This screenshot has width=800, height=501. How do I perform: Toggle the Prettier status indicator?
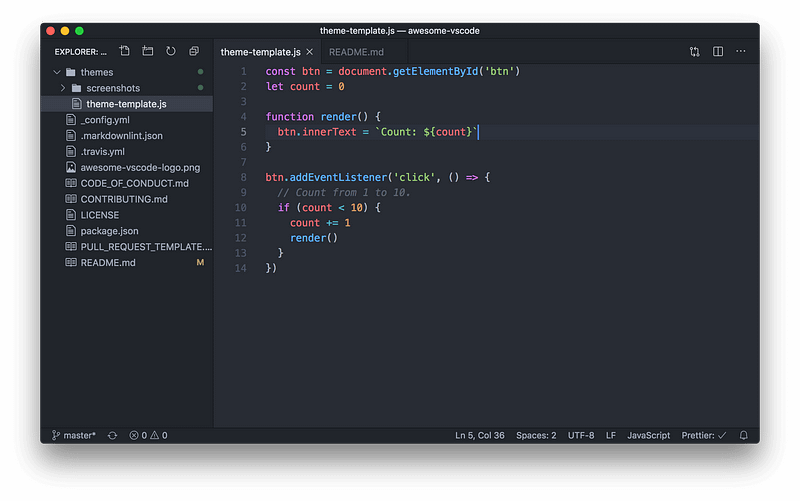[704, 435]
